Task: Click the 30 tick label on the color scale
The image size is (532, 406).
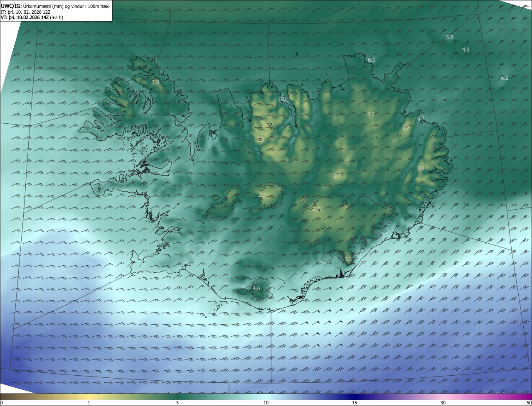Action: pyautogui.click(x=443, y=403)
